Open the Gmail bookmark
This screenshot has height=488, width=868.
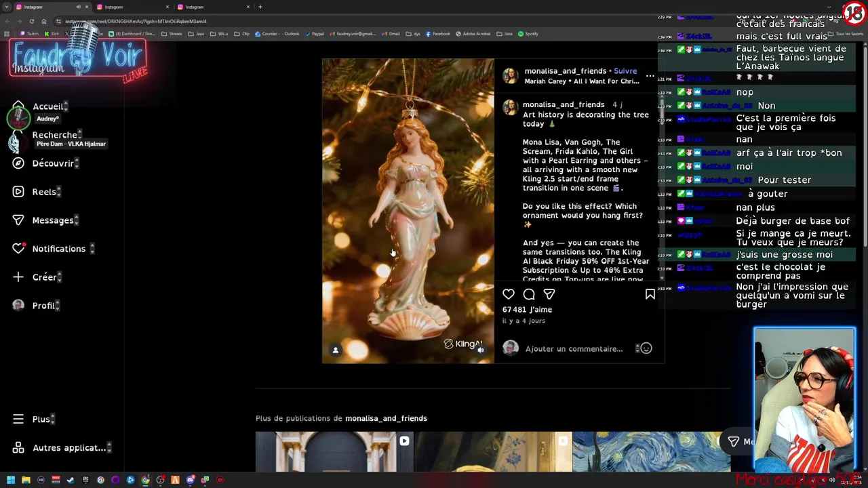(391, 34)
